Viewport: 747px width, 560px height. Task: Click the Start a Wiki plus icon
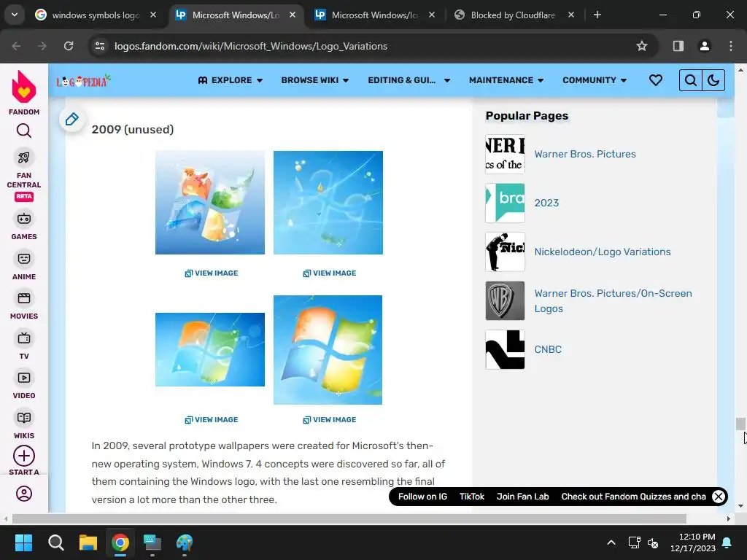24,456
